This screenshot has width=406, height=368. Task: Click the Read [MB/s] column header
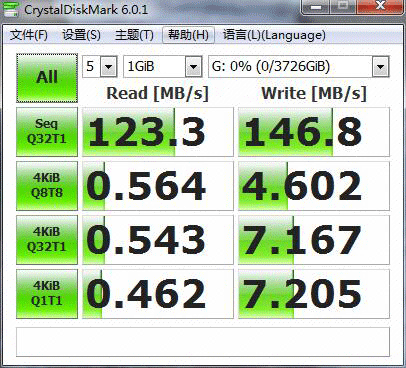point(157,93)
